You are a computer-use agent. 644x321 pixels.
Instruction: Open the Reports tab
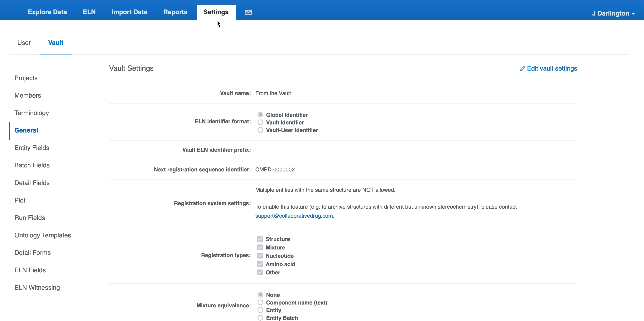point(175,12)
